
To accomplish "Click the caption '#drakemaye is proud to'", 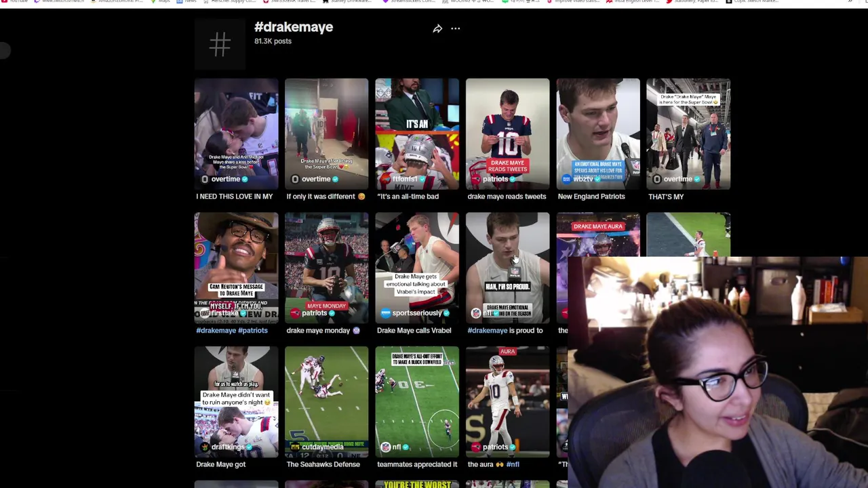I will coord(505,331).
